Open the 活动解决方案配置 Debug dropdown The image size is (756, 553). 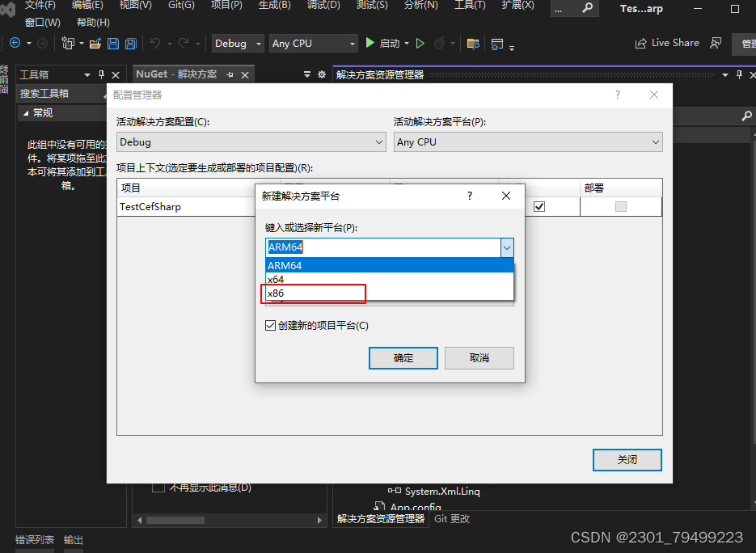pyautogui.click(x=378, y=141)
